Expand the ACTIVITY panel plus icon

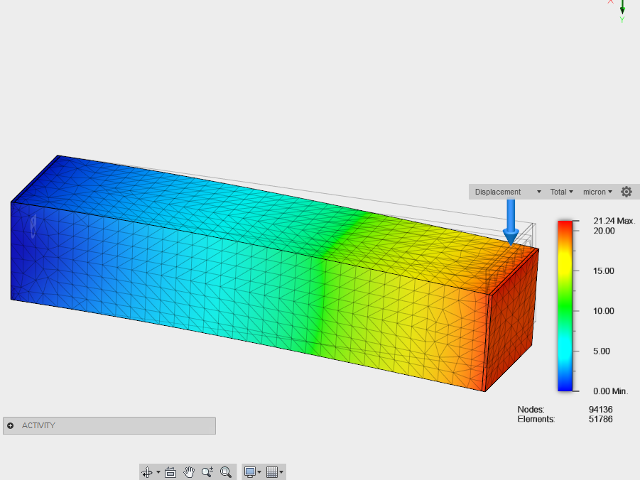coord(10,426)
